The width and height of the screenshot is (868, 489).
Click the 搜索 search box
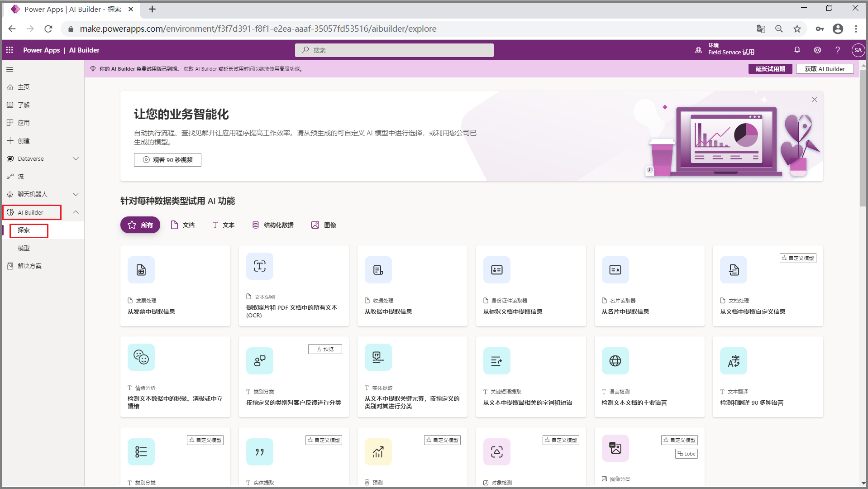pos(394,50)
